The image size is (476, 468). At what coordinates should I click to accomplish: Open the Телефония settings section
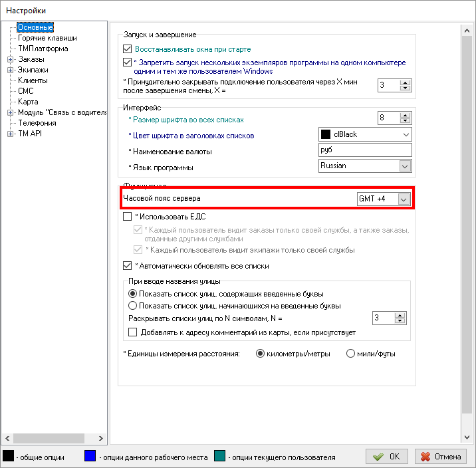pyautogui.click(x=37, y=123)
